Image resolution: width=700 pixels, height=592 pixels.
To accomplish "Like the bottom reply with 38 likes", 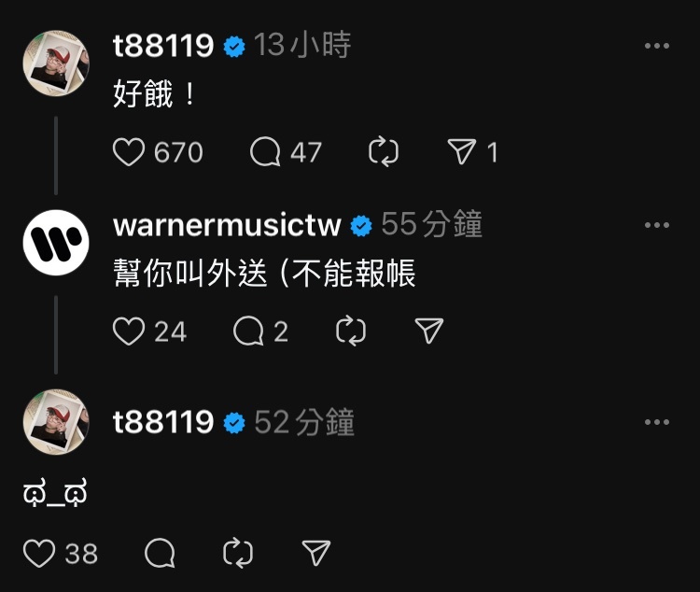I will pyautogui.click(x=39, y=553).
